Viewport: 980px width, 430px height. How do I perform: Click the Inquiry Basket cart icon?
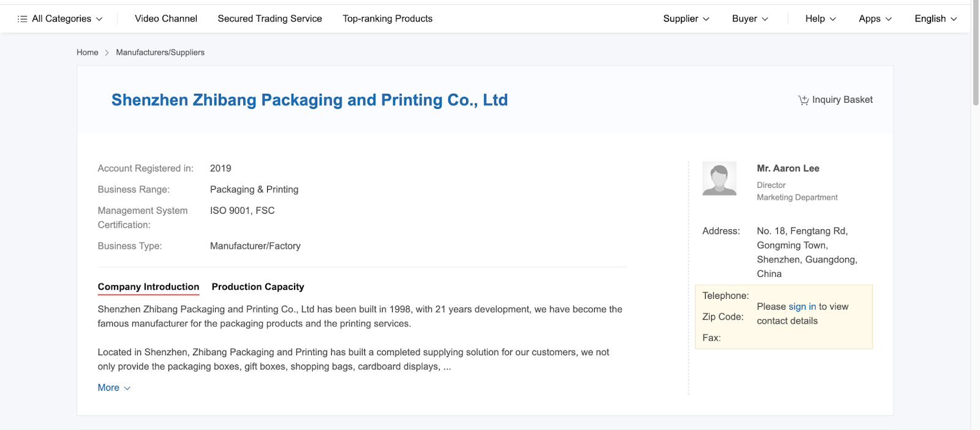(x=803, y=100)
